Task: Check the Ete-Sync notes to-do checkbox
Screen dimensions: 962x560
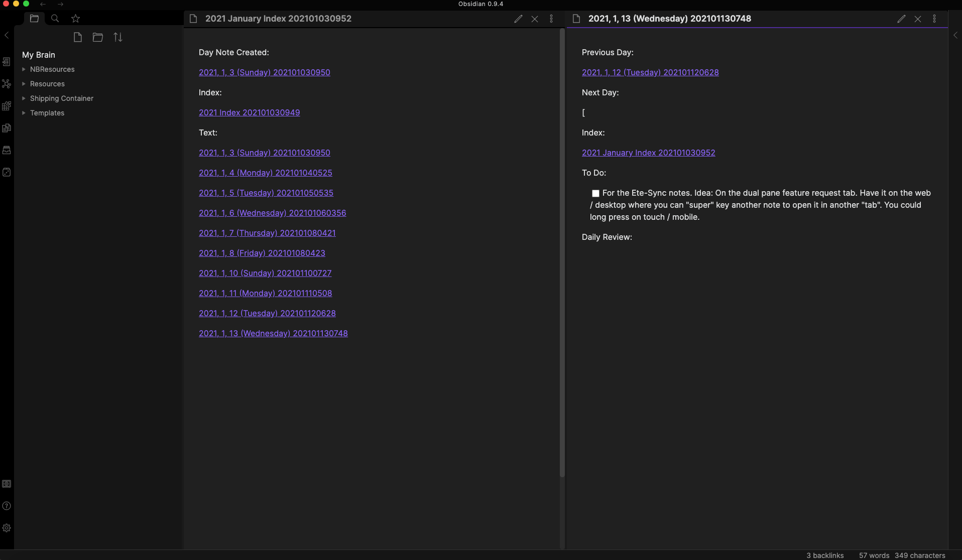Action: click(x=595, y=193)
